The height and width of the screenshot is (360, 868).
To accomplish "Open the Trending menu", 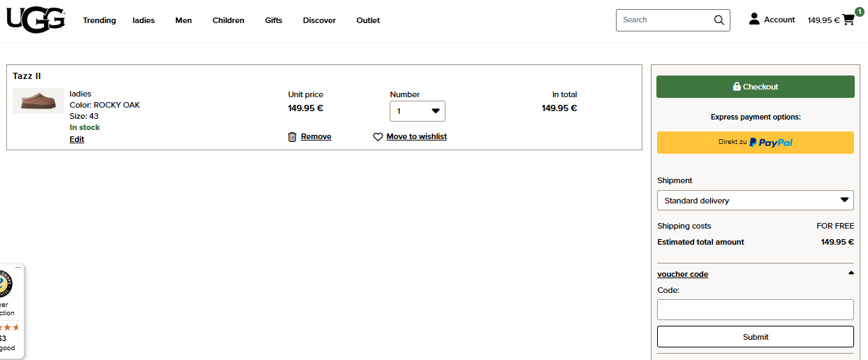I will tap(99, 20).
